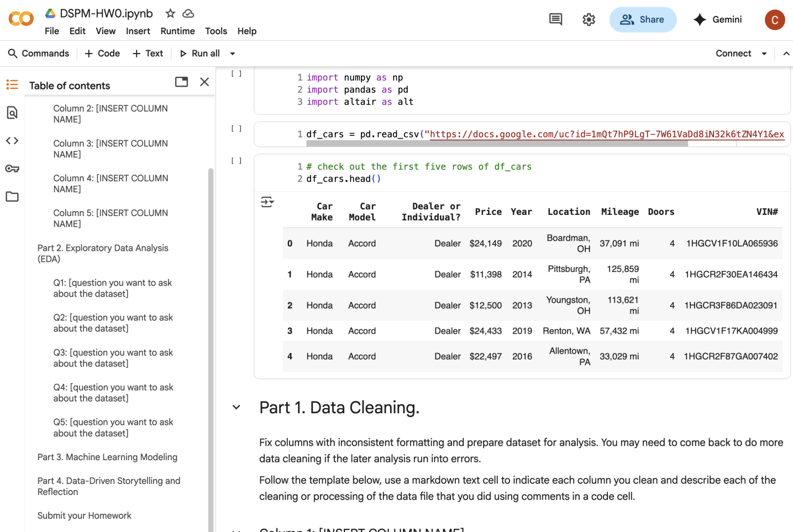Jump to Part 3 Machine Learning Modeling
The height and width of the screenshot is (532, 793).
click(x=107, y=457)
